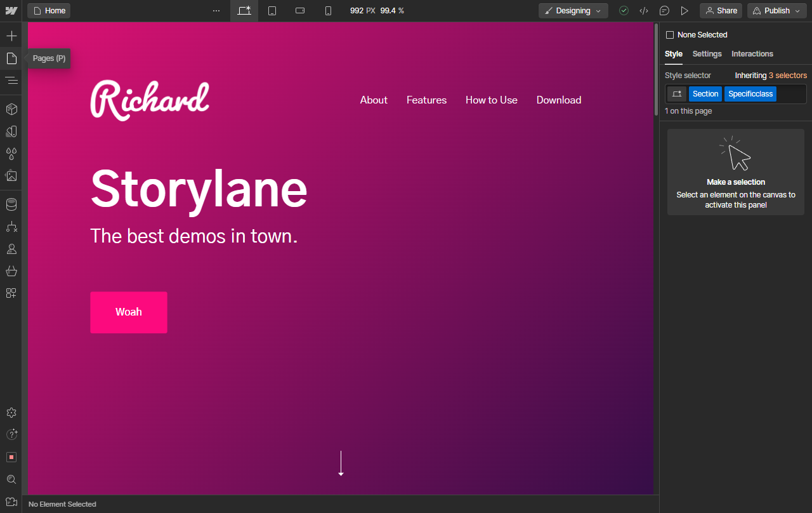The width and height of the screenshot is (812, 513).
Task: Open the code export icon
Action: [x=644, y=11]
